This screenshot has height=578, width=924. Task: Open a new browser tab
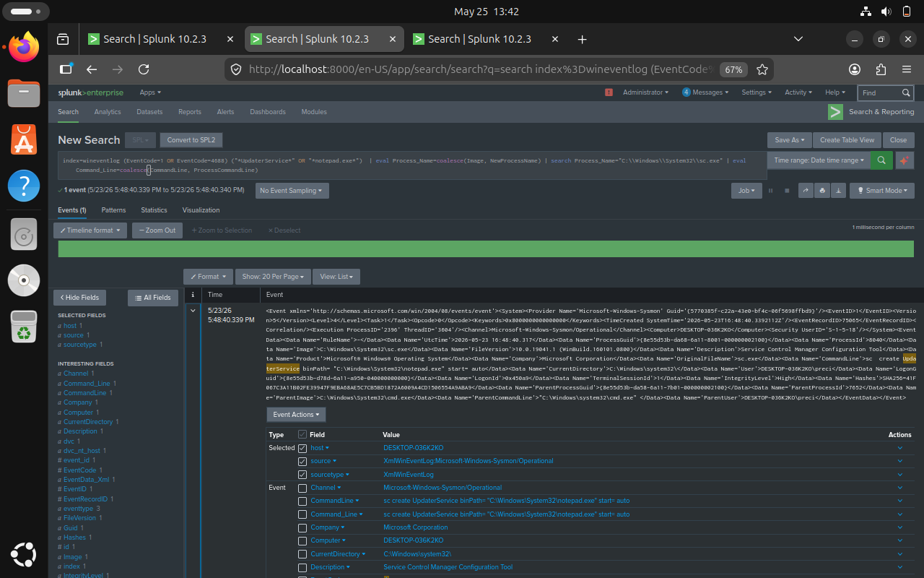point(583,39)
